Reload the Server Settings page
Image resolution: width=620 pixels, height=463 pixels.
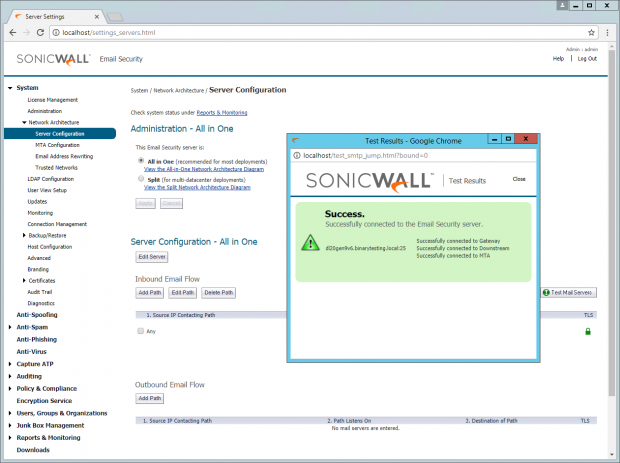click(x=40, y=32)
